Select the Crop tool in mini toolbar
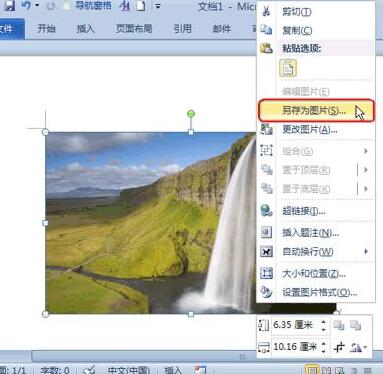The image size is (383, 374). (339, 347)
